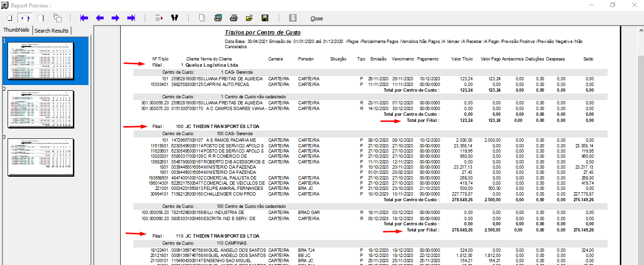
Task: Open a report file with folder icon
Action: pyautogui.click(x=249, y=18)
